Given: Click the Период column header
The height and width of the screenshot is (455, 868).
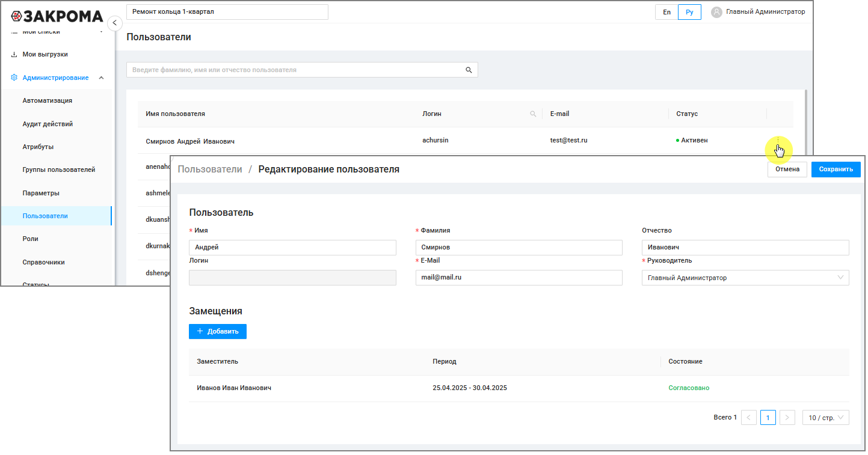Looking at the screenshot, I should (x=445, y=362).
